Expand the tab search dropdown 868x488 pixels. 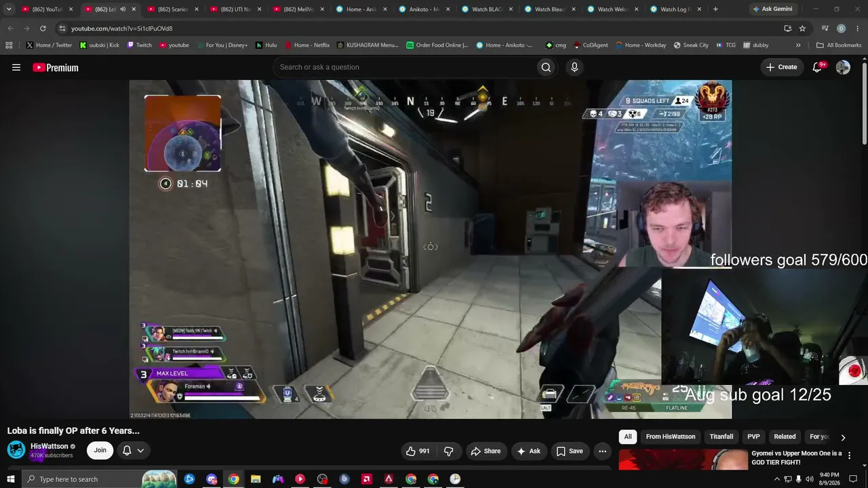coord(9,9)
